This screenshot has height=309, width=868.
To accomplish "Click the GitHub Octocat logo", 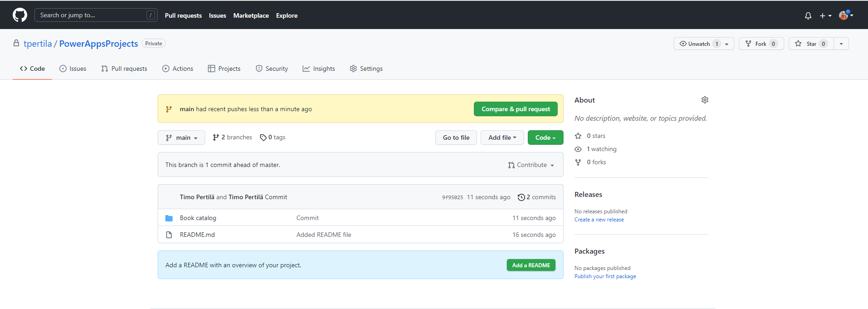I will (20, 15).
